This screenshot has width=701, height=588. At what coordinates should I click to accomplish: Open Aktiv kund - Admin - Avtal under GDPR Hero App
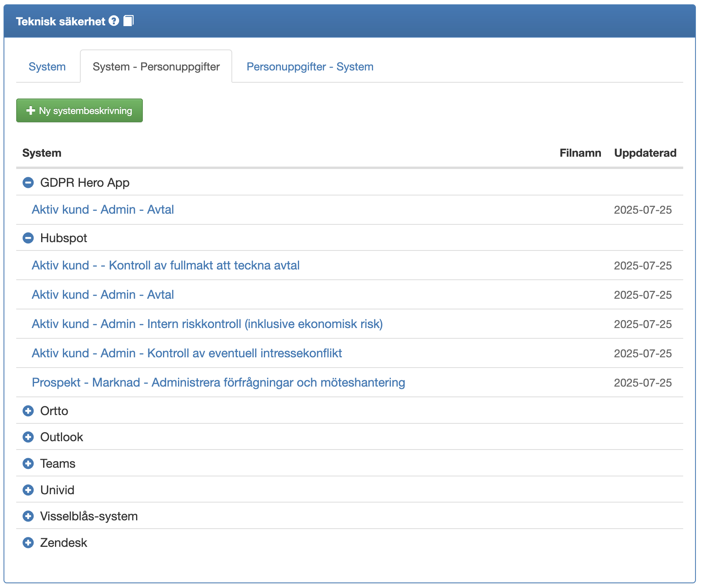point(103,210)
